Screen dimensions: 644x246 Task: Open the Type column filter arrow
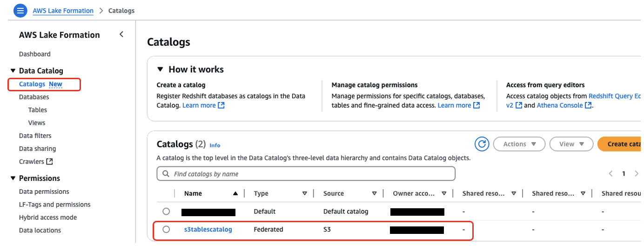click(x=305, y=193)
